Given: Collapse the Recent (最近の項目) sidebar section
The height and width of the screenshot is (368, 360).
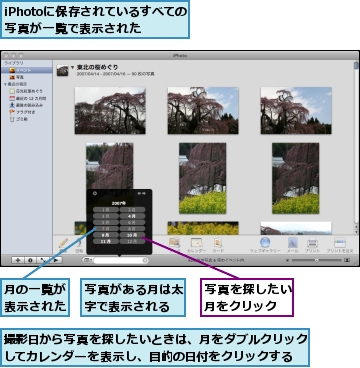Looking at the screenshot, I should [5, 84].
